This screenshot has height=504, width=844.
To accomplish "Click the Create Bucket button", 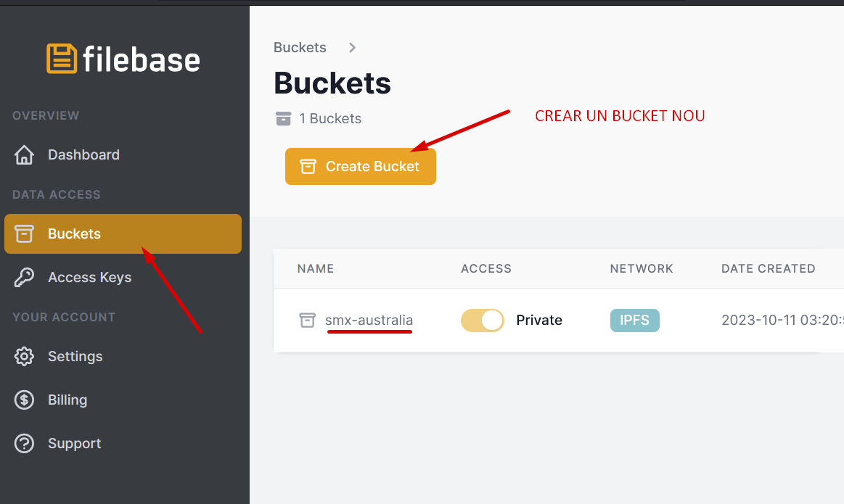I will (x=361, y=166).
